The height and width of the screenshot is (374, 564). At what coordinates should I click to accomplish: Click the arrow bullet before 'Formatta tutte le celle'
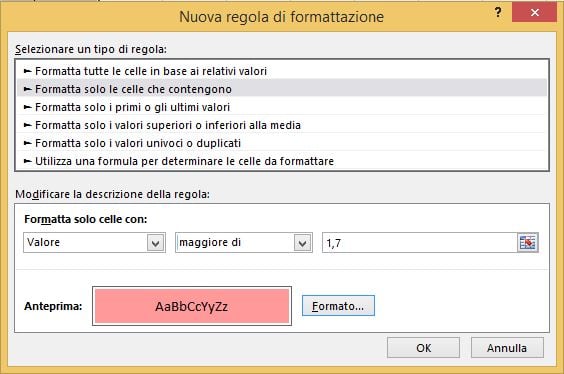[27, 71]
